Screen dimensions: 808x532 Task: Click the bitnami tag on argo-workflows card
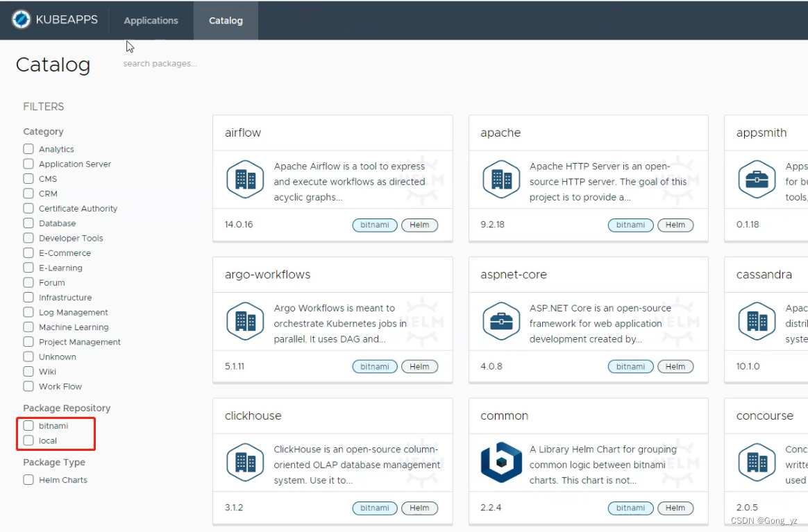[x=375, y=367]
